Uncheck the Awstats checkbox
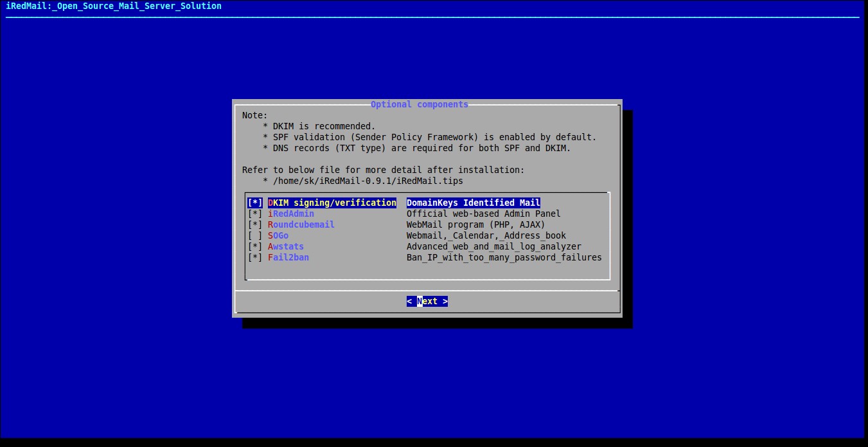868x447 pixels. 255,246
